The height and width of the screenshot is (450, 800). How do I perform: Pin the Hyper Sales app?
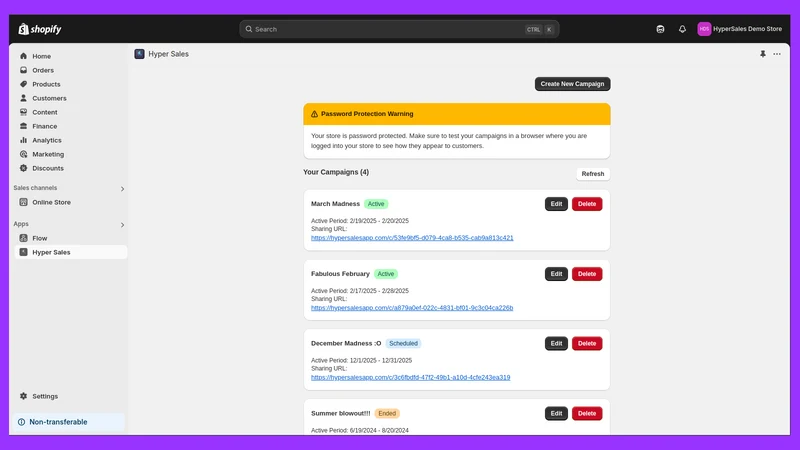coord(763,54)
